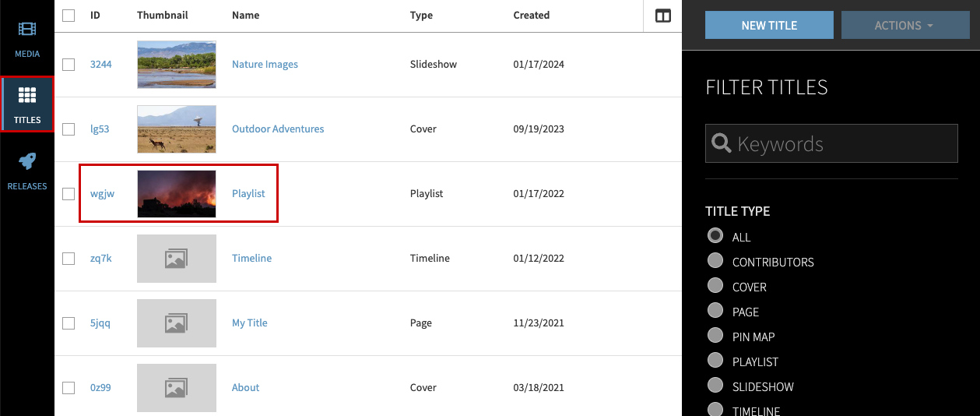This screenshot has height=416, width=980.
Task: Open the Outdoor Adventures title link
Action: (278, 129)
